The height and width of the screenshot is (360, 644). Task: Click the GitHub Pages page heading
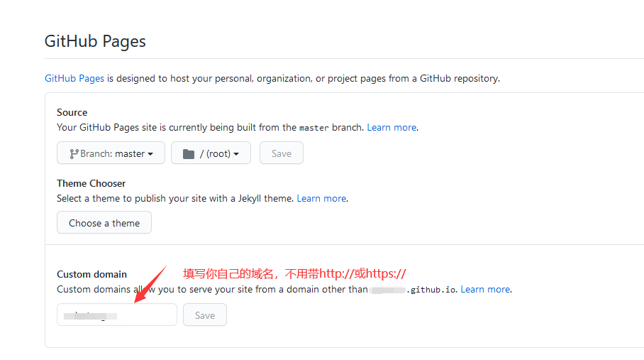(95, 41)
